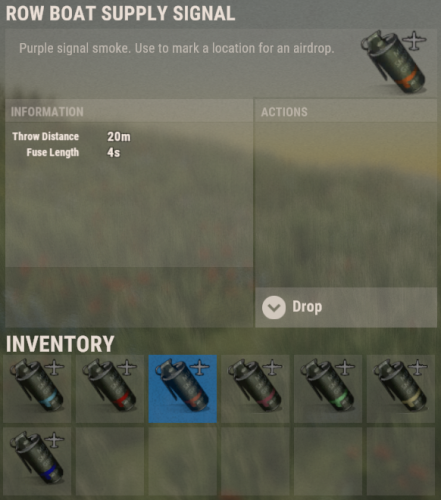This screenshot has width=441, height=500.
Task: Select the light-blue banded supply signal
Action: click(37, 389)
